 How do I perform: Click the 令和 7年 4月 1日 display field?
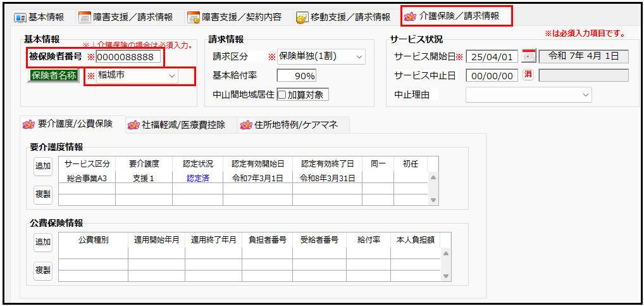tap(584, 56)
